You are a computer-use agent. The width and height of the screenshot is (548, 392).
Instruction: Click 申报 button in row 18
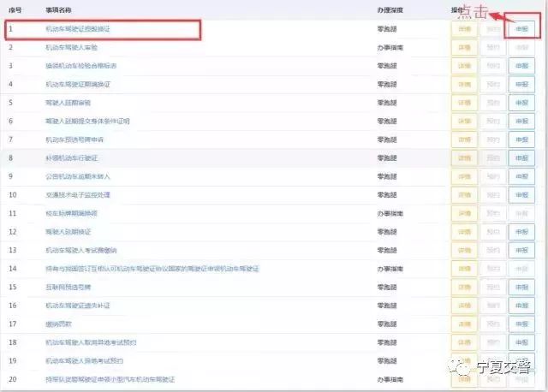tap(521, 342)
